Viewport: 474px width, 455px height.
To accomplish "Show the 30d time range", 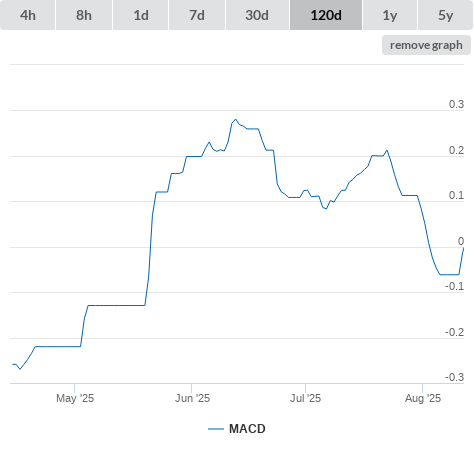I will (257, 15).
